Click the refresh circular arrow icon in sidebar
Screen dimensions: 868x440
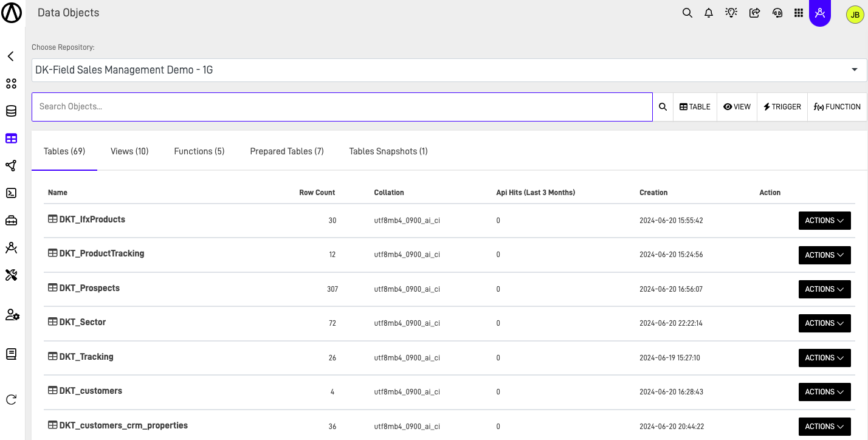[x=11, y=399]
